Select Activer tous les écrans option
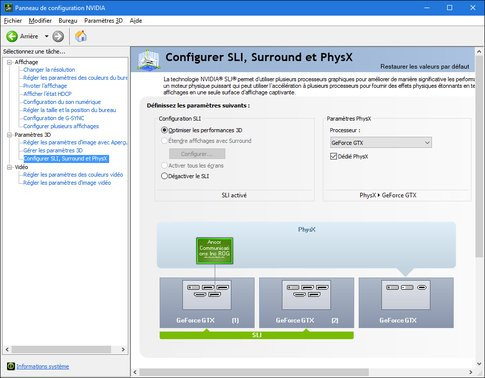 [x=164, y=165]
